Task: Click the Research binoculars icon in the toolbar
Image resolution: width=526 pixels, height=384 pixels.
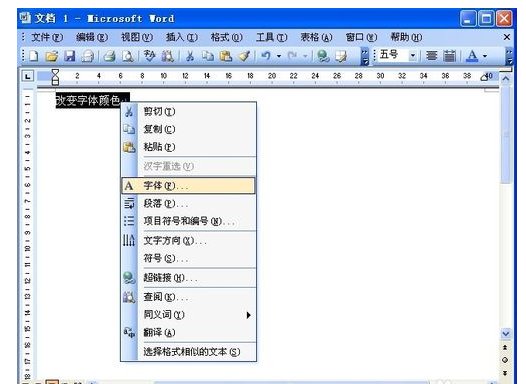Action: click(x=167, y=56)
